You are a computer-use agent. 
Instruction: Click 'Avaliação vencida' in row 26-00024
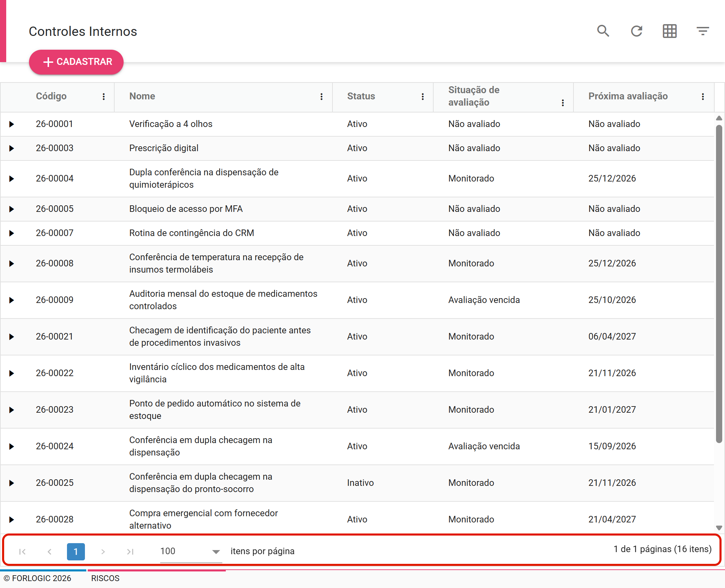tap(484, 446)
